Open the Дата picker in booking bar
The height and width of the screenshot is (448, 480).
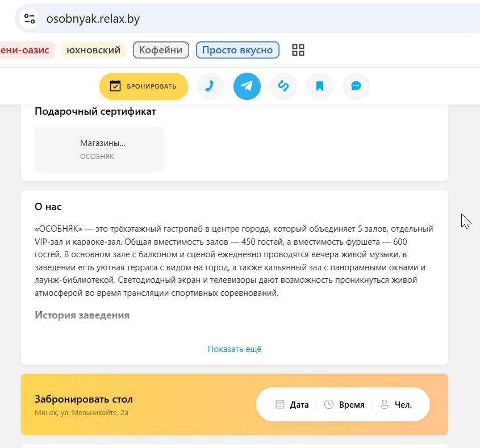(x=292, y=404)
